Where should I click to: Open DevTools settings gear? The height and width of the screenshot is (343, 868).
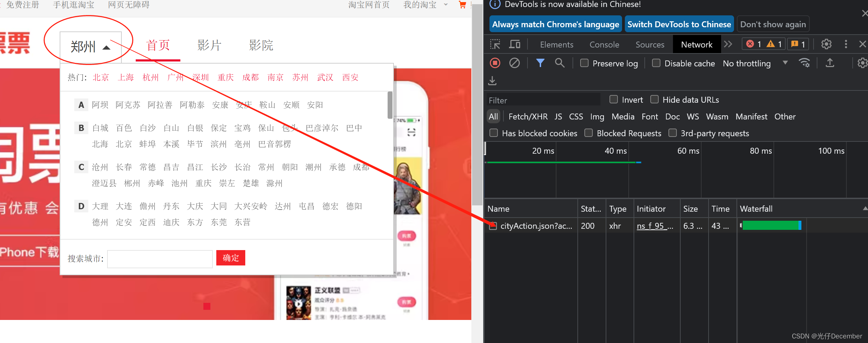click(x=826, y=44)
